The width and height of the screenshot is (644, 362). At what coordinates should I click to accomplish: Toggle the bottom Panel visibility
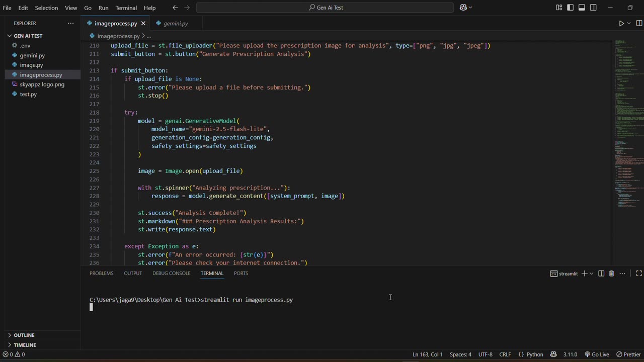pyautogui.click(x=582, y=8)
